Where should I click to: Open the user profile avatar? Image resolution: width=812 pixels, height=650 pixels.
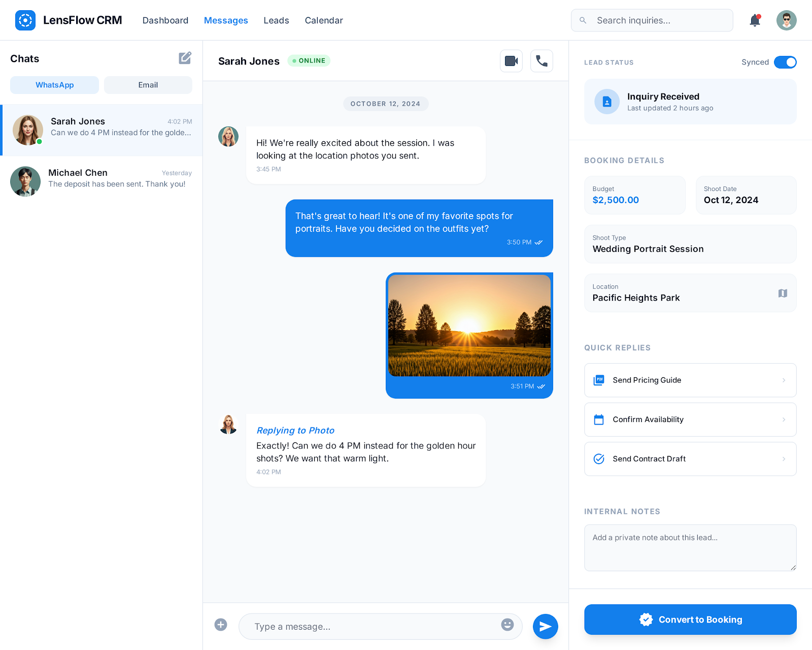[786, 20]
